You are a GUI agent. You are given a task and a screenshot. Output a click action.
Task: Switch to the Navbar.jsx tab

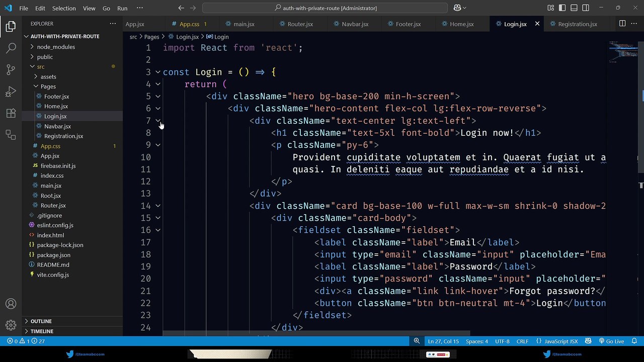[355, 24]
